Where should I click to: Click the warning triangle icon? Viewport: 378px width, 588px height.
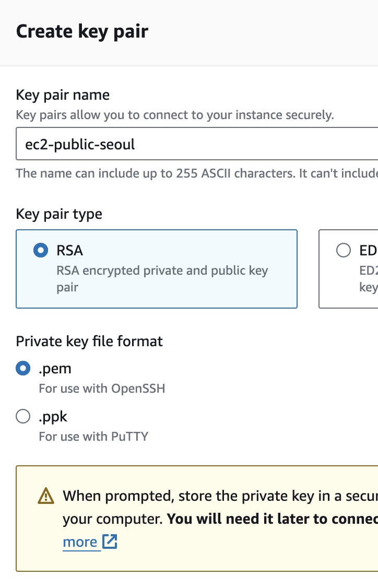(46, 496)
